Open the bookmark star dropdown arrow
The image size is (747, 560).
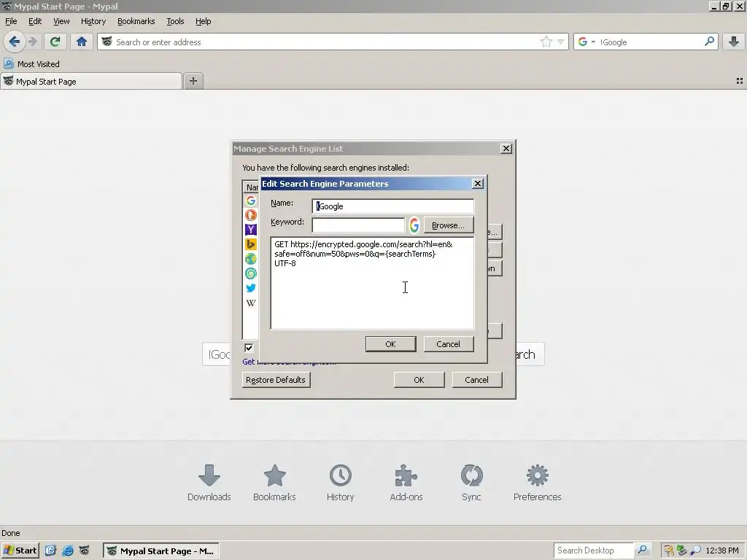[x=561, y=42]
